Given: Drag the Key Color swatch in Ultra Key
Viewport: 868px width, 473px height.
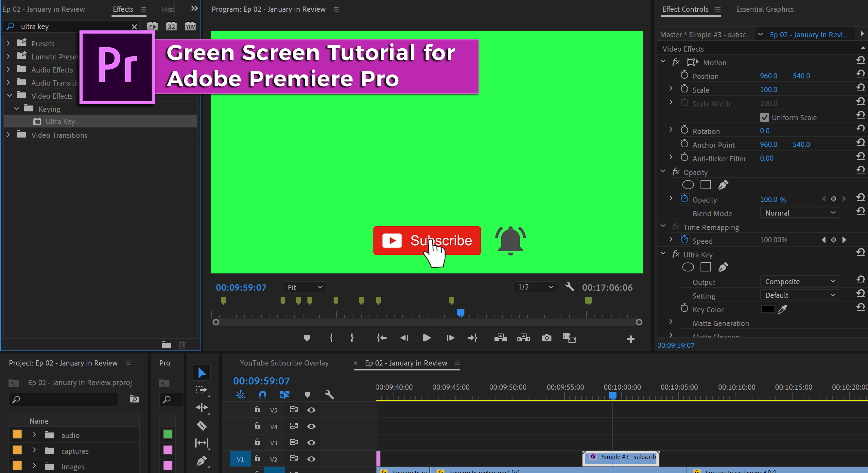Looking at the screenshot, I should 768,309.
